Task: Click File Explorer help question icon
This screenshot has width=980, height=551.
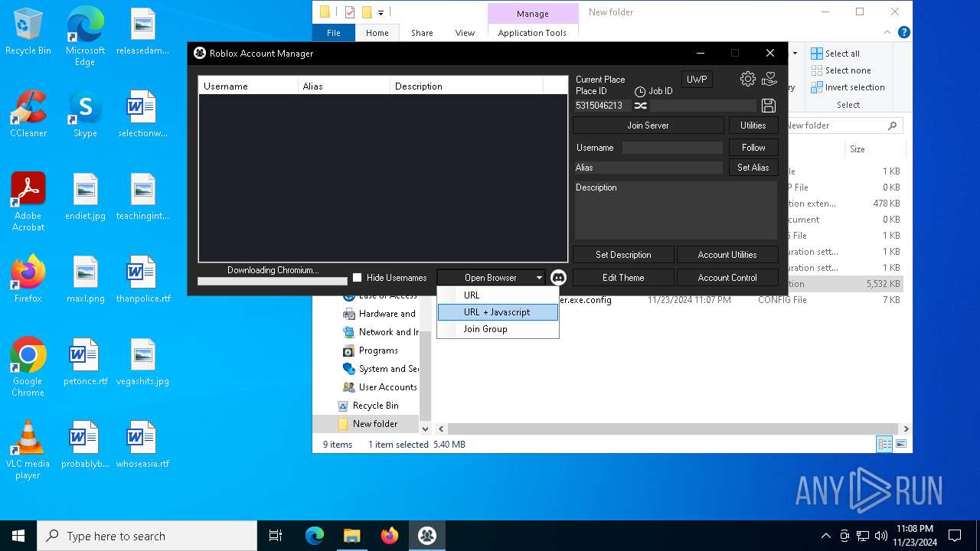Action: pyautogui.click(x=904, y=32)
